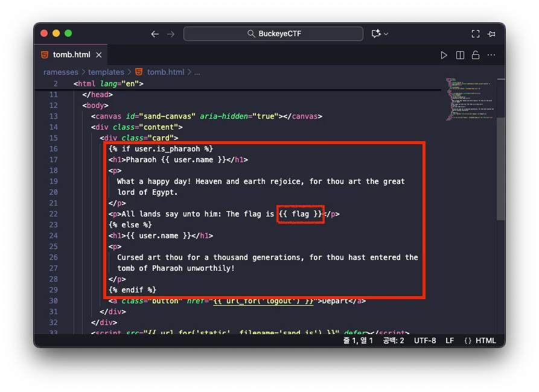Select the UTF-8 encoding status item
This screenshot has height=392, width=539.
tap(425, 341)
